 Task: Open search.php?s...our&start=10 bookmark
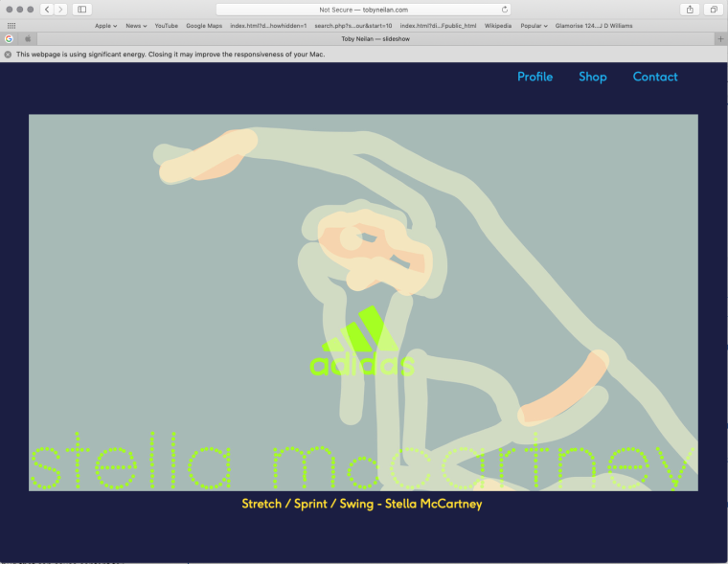(353, 26)
